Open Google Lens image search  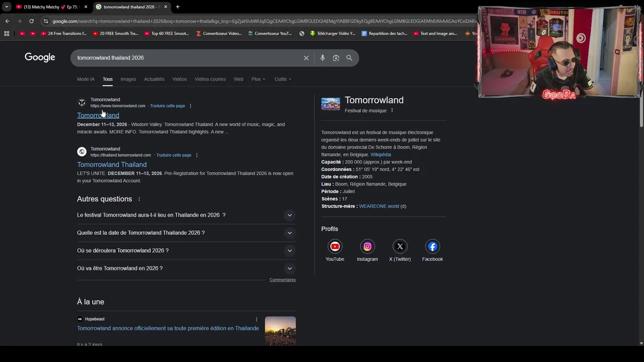click(336, 58)
